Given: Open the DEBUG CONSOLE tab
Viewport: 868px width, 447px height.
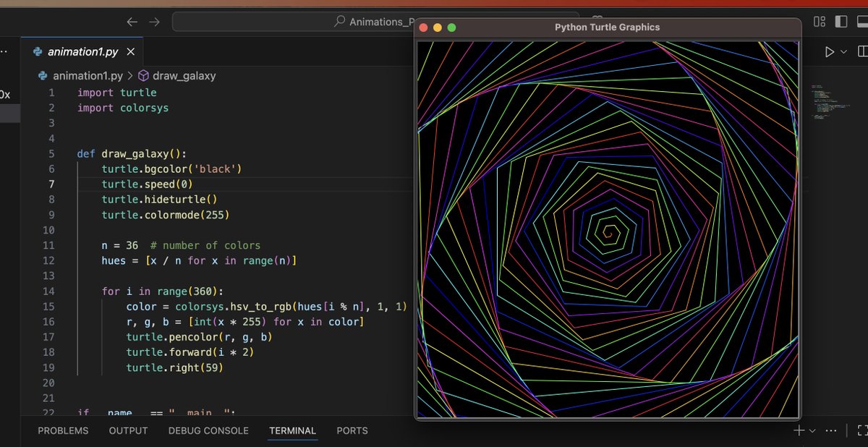Looking at the screenshot, I should click(208, 430).
